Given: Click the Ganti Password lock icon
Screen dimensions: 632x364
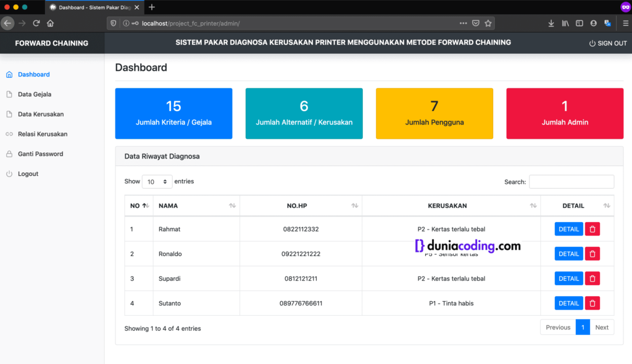Looking at the screenshot, I should (x=10, y=154).
